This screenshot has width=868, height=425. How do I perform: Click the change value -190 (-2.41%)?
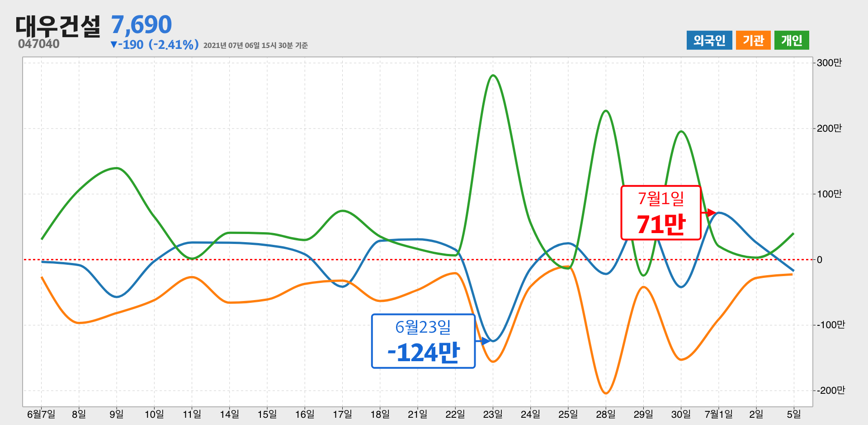pyautogui.click(x=154, y=45)
